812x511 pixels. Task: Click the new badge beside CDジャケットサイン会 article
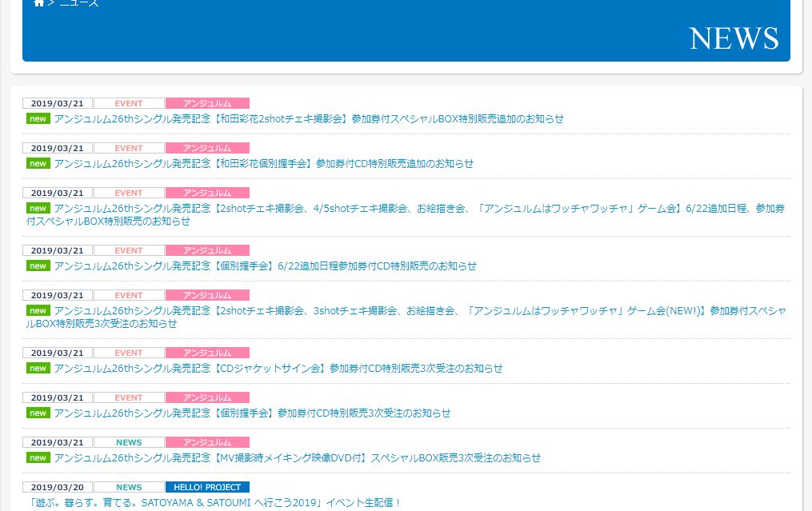[x=38, y=368]
